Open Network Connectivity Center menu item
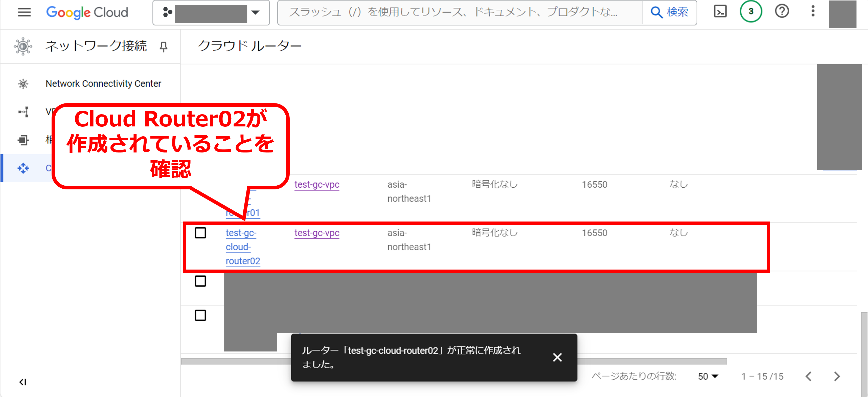The height and width of the screenshot is (397, 868). [103, 84]
